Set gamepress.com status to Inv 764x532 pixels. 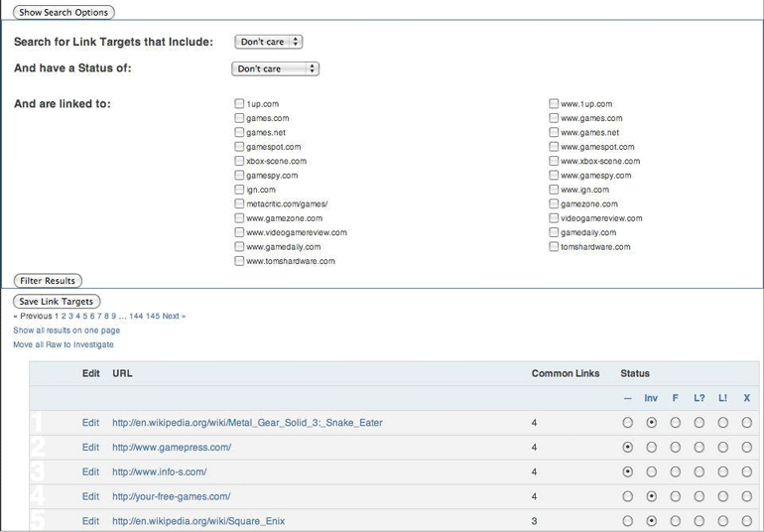pyautogui.click(x=652, y=448)
